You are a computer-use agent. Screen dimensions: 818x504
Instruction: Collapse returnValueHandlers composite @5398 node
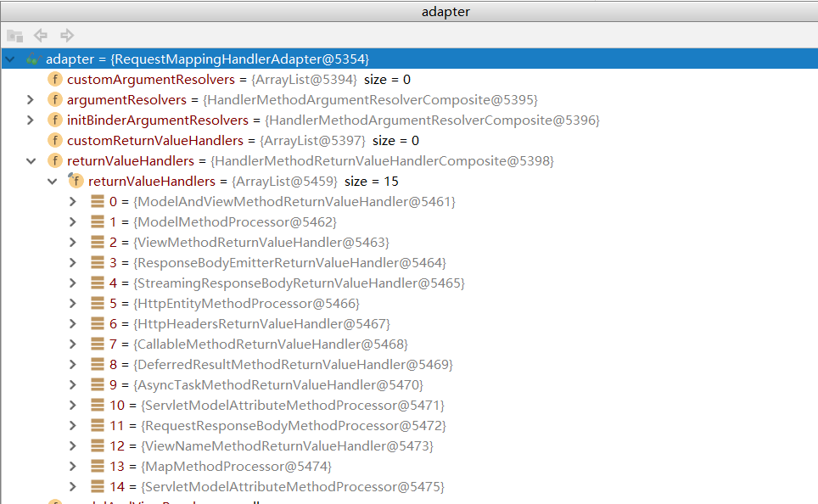coord(31,161)
